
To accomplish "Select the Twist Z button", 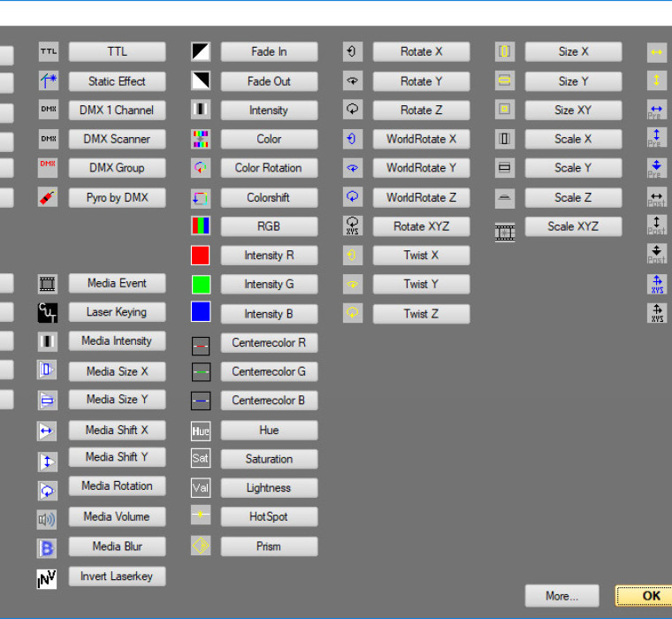I will 421,314.
